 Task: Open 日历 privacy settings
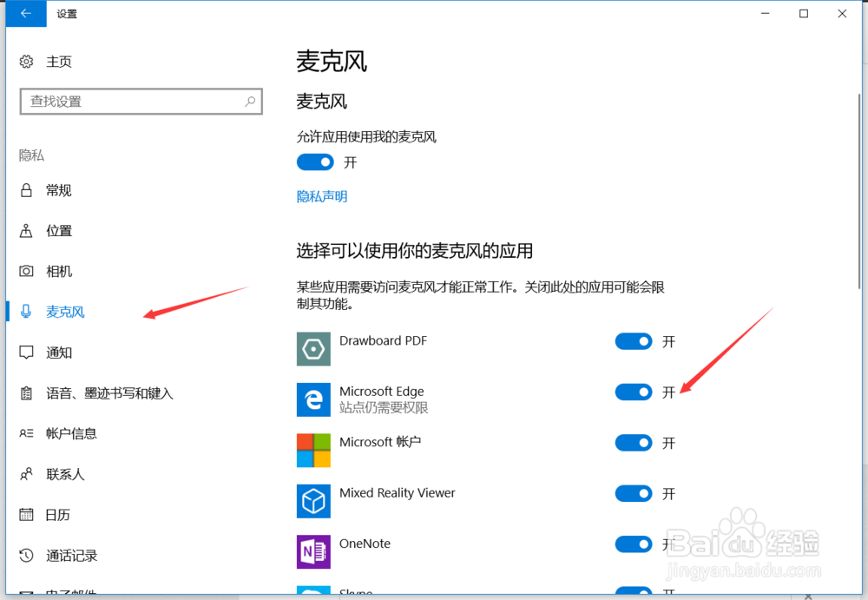coord(57,515)
